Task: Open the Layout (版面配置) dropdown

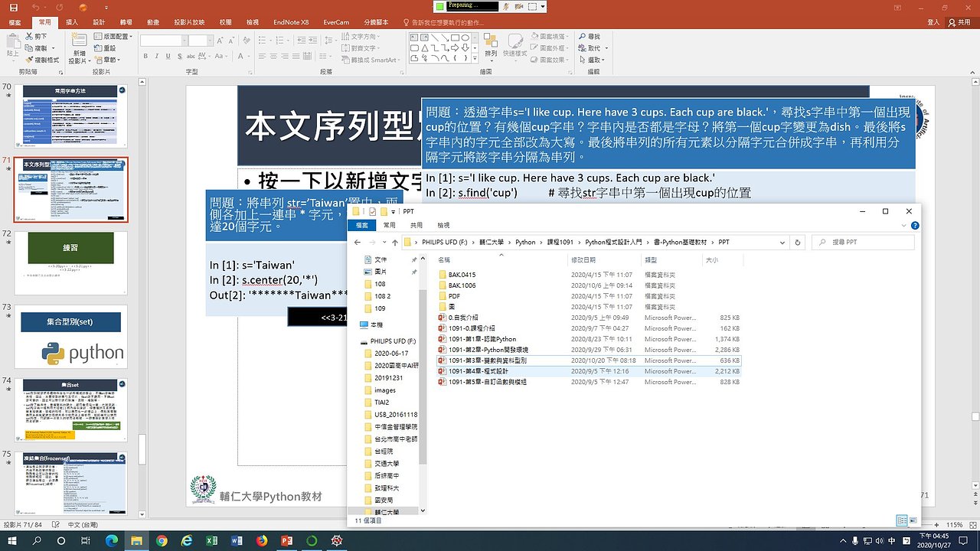Action: click(114, 37)
